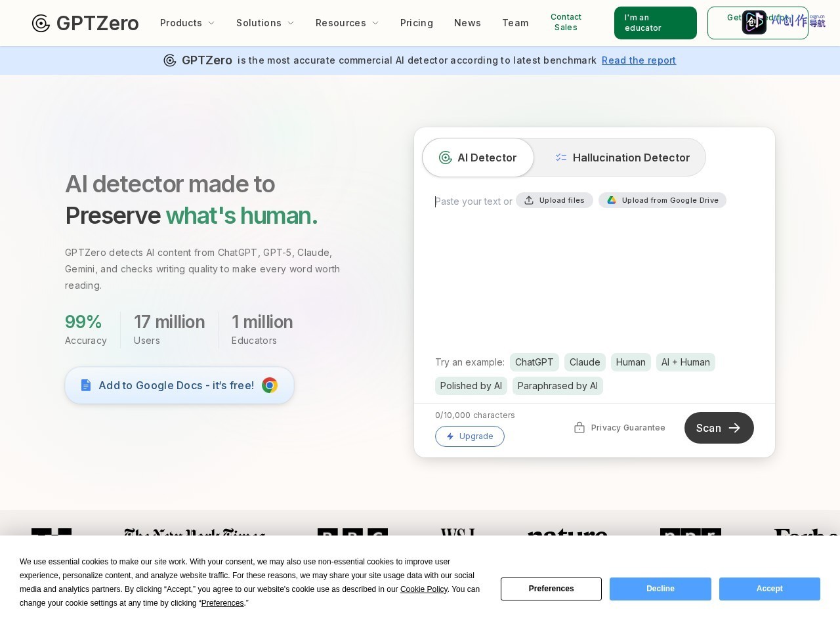Click the 17 million Users statistic
Image resolution: width=840 pixels, height=630 pixels.
coord(169,329)
